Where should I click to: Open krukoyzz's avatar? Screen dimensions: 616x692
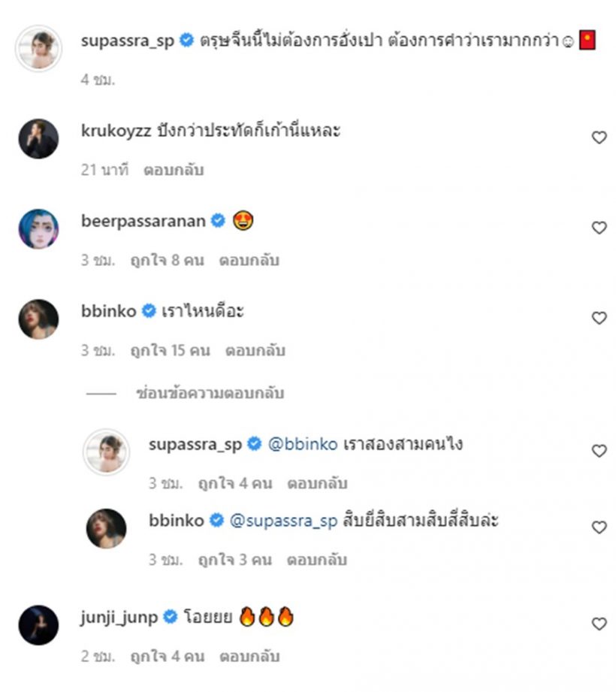click(x=38, y=138)
